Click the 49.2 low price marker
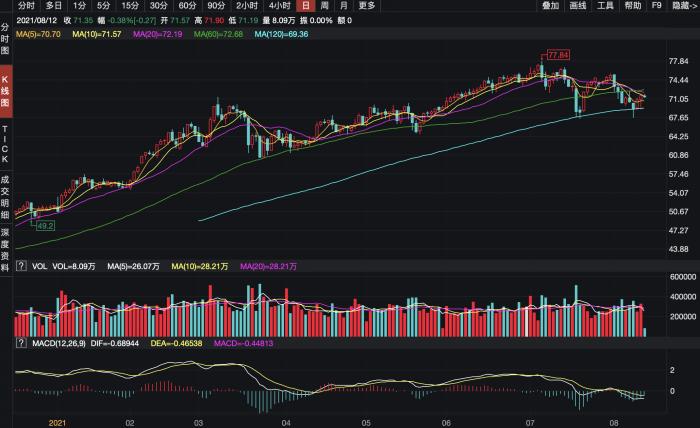The width and height of the screenshot is (700, 428). pyautogui.click(x=46, y=226)
